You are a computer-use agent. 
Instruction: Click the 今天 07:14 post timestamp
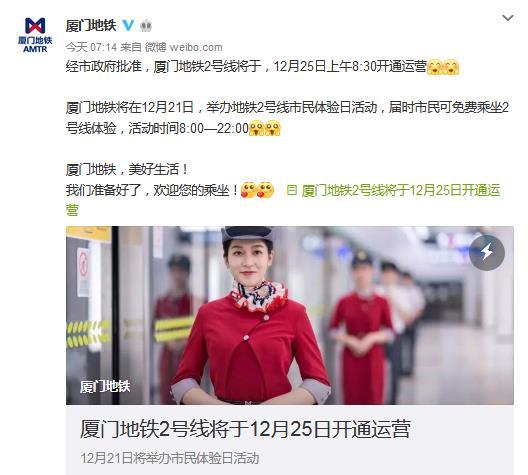pyautogui.click(x=91, y=47)
